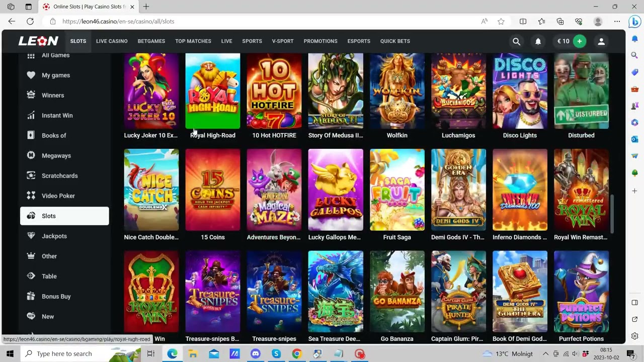Switch to the SLOTS top tab
644x362 pixels.
pos(78,41)
